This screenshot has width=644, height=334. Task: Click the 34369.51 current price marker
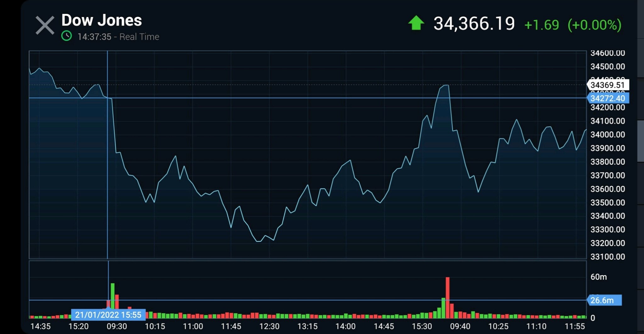click(608, 85)
